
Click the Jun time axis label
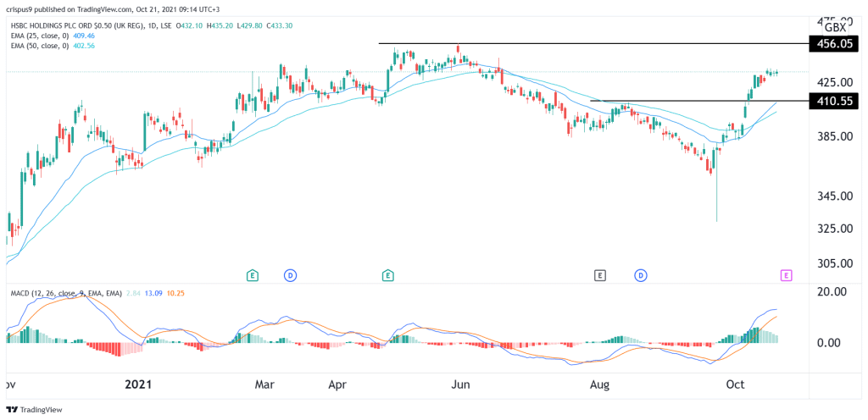point(461,384)
